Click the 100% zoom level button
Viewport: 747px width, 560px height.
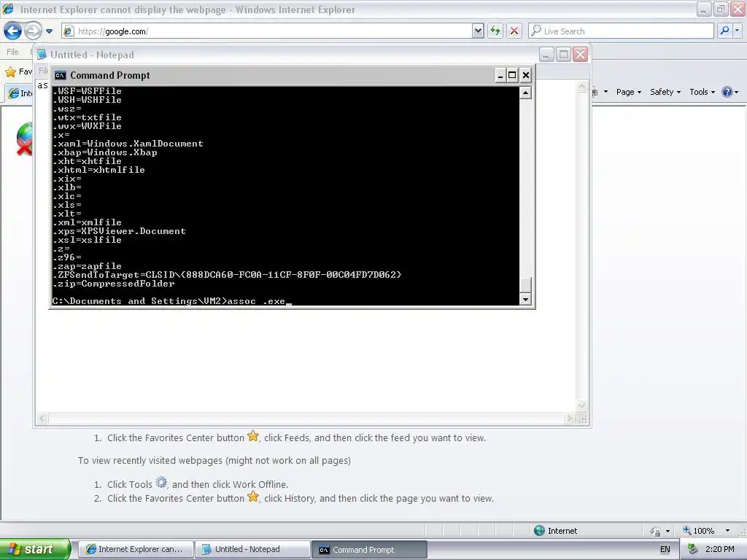pos(699,531)
